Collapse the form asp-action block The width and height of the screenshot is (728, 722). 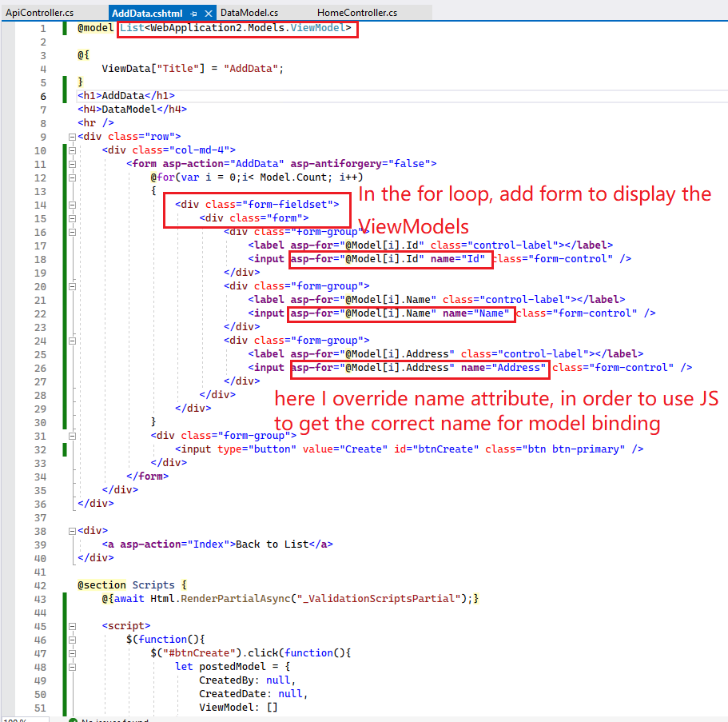tap(73, 164)
